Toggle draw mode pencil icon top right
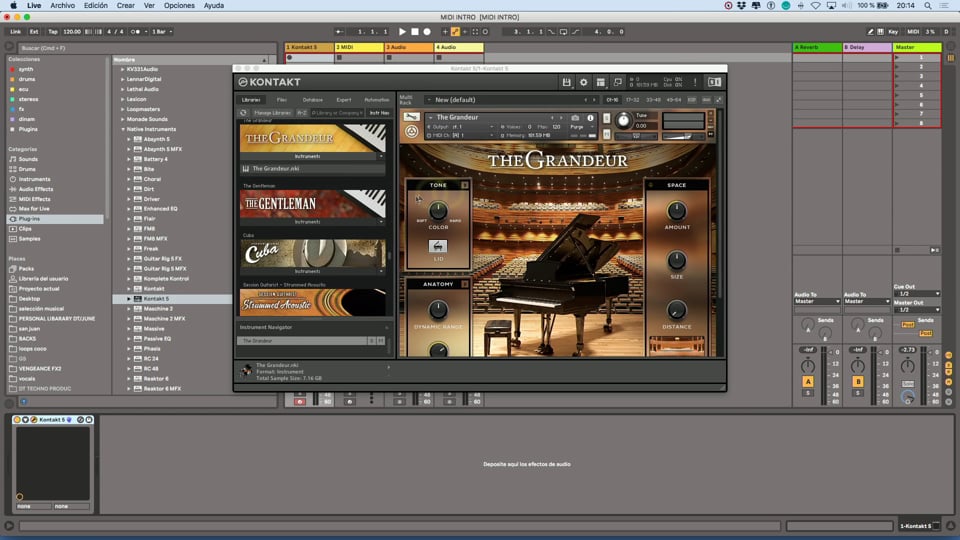This screenshot has width=960, height=540. [870, 32]
